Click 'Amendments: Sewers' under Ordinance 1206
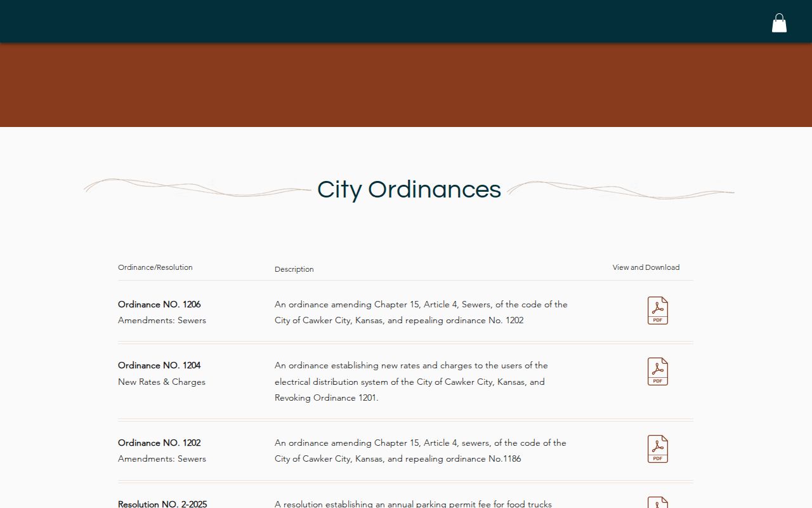Screen dimensions: 812x508 tap(162, 320)
